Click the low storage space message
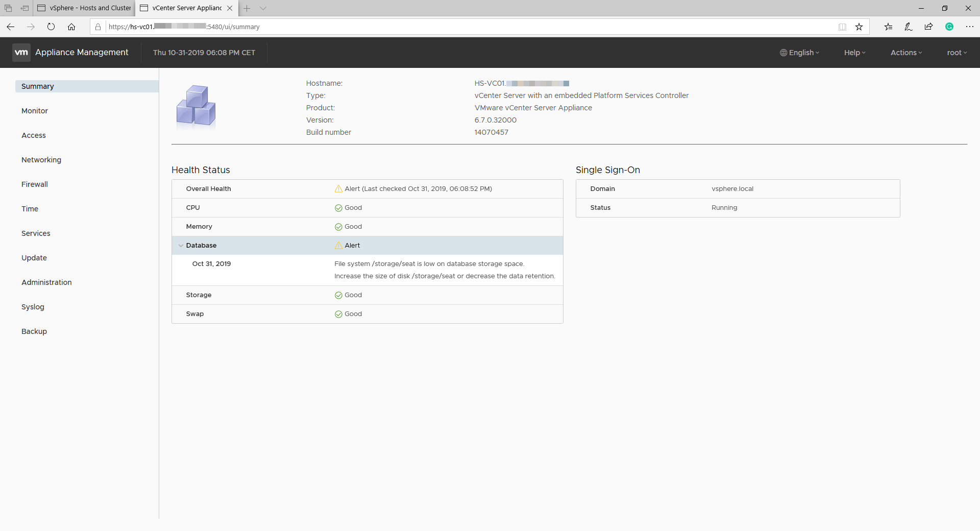Screen dimensions: 980x531 pos(429,264)
